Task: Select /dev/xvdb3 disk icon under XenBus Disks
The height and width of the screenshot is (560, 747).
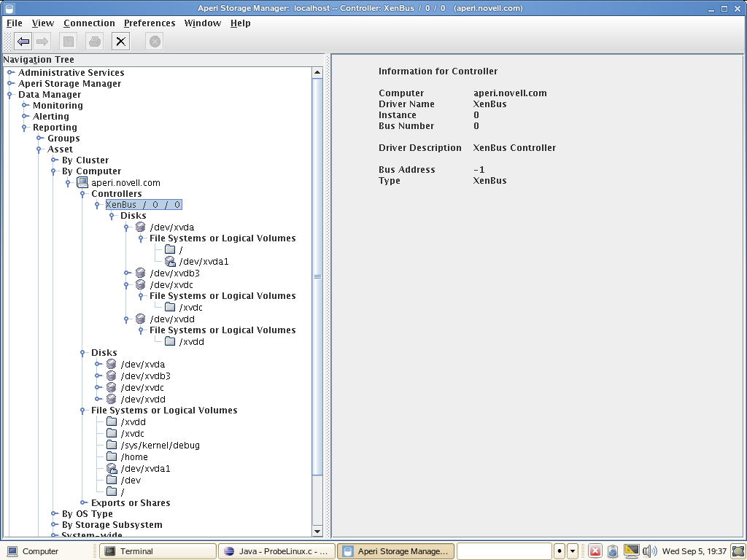Action: point(140,273)
